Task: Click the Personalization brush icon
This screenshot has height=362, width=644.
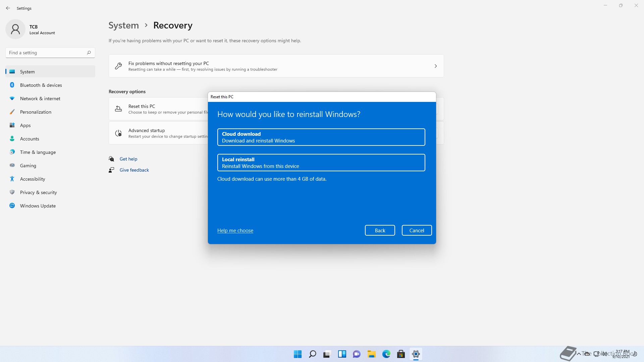Action: pos(12,112)
